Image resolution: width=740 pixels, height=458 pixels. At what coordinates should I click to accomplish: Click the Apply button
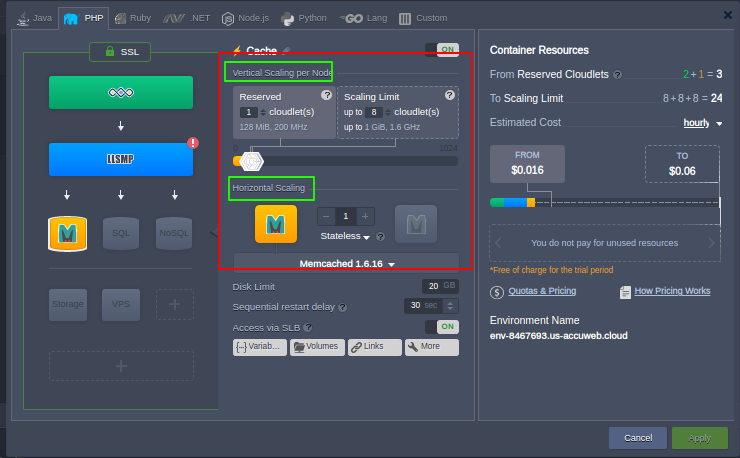click(699, 438)
